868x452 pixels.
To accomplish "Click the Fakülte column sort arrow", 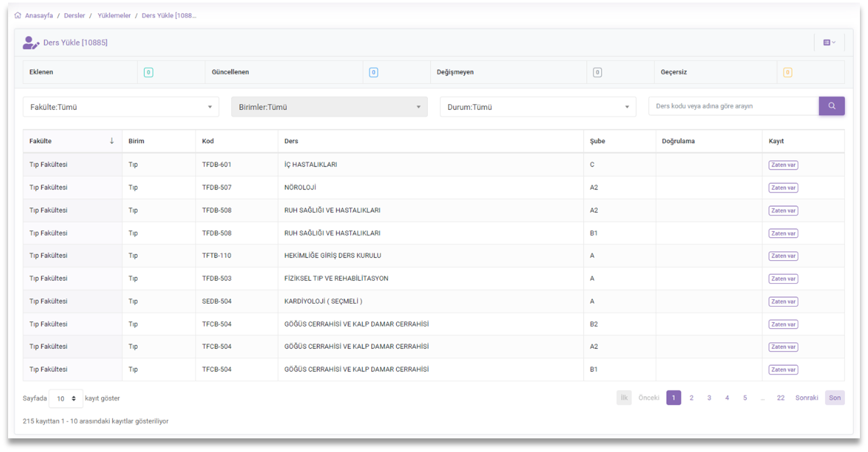I will 112,141.
